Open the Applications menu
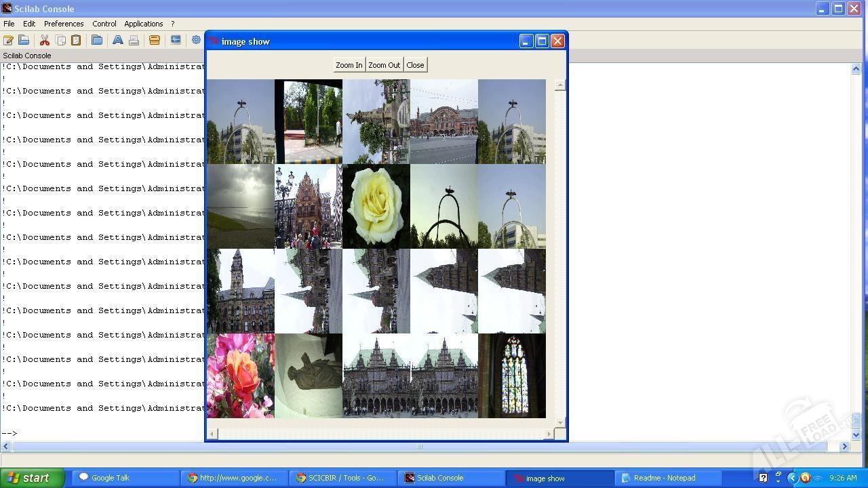The height and width of the screenshot is (488, 868). pyautogui.click(x=143, y=24)
